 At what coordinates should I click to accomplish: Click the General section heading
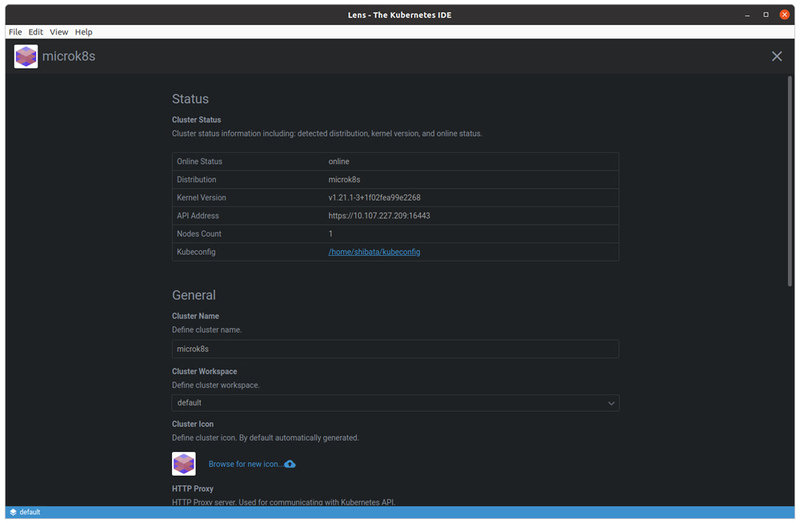[194, 295]
